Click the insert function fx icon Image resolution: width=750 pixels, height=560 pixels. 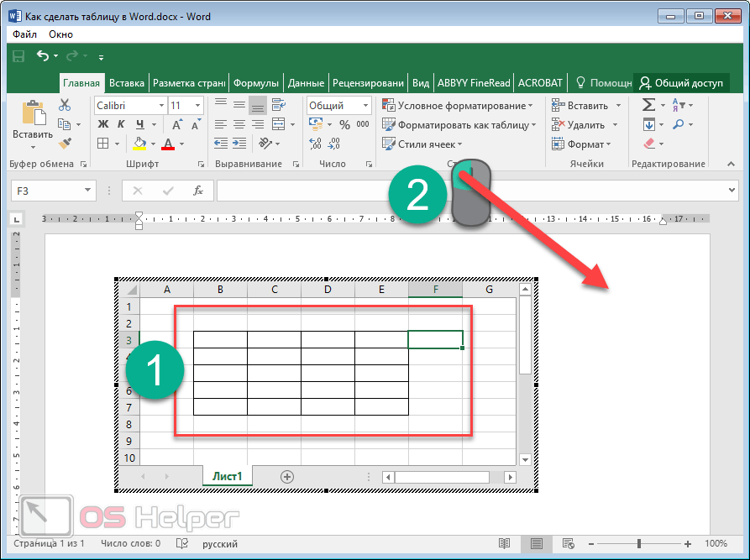[198, 191]
